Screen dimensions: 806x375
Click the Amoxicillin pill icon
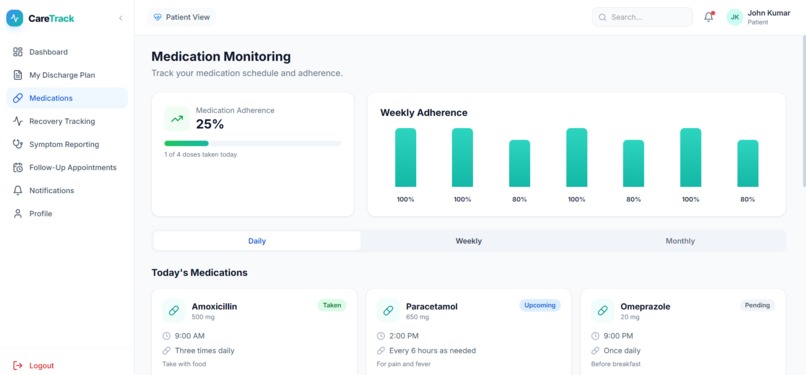point(174,311)
